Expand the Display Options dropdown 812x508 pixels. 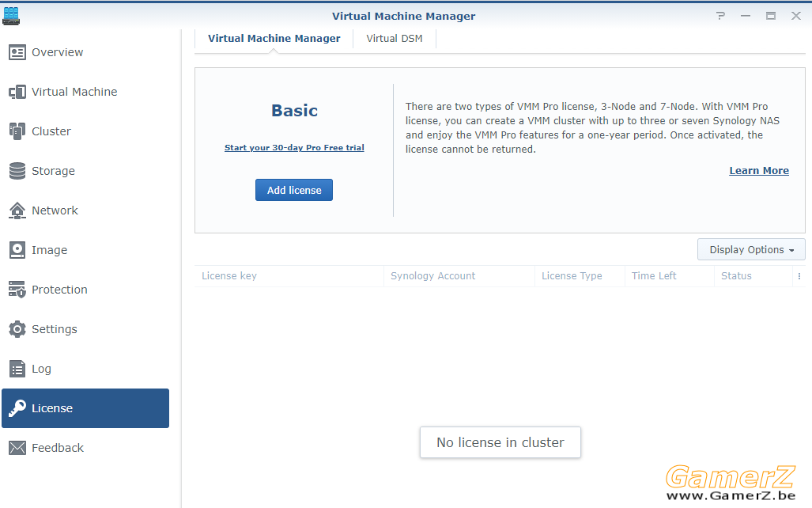(x=751, y=250)
